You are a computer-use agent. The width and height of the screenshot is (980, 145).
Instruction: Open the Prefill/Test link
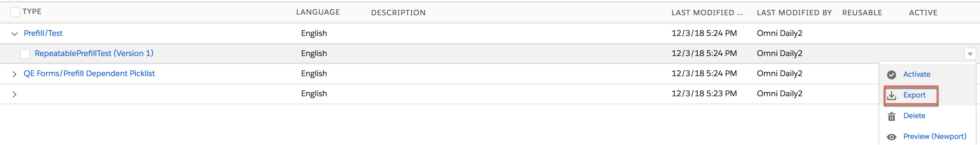[43, 34]
